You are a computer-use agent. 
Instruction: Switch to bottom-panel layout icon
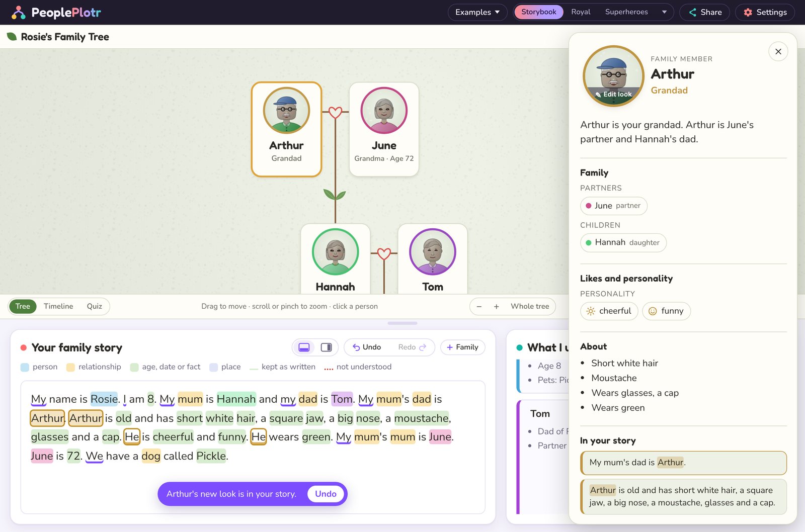[x=304, y=347]
